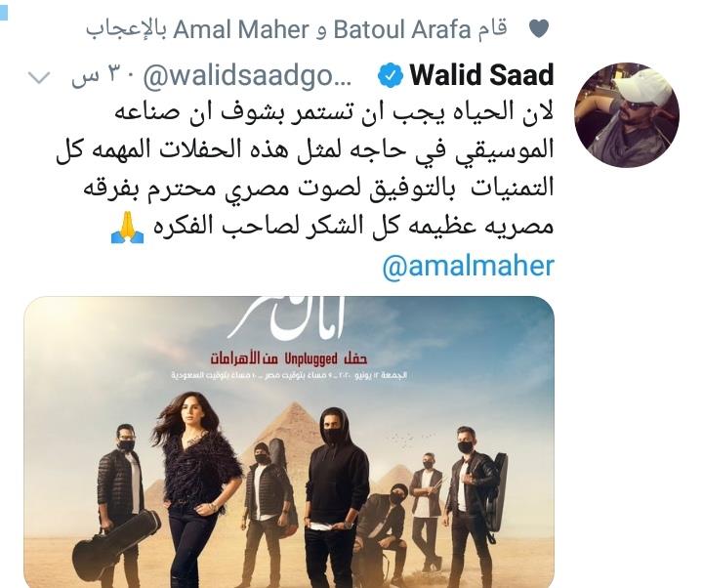Open Walid Saad's profile picture
Image resolution: width=703 pixels, height=588 pixels.
[x=627, y=115]
